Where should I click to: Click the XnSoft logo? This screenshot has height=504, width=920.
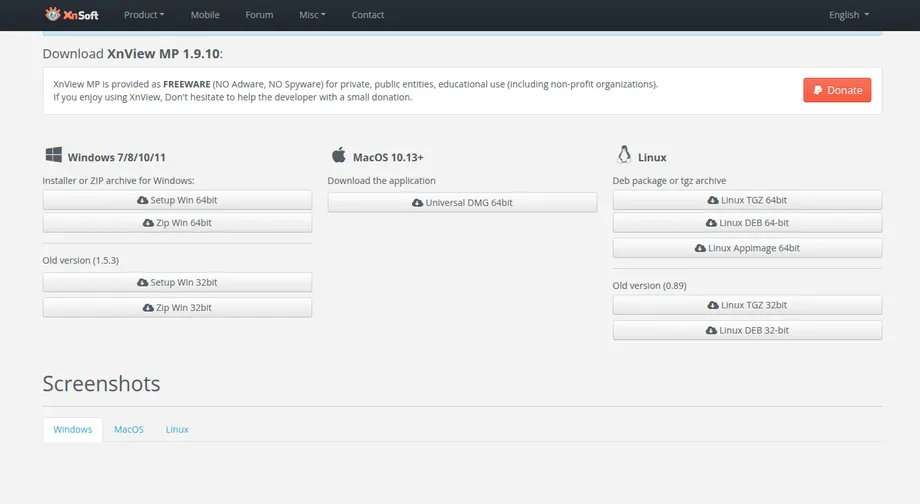click(72, 15)
